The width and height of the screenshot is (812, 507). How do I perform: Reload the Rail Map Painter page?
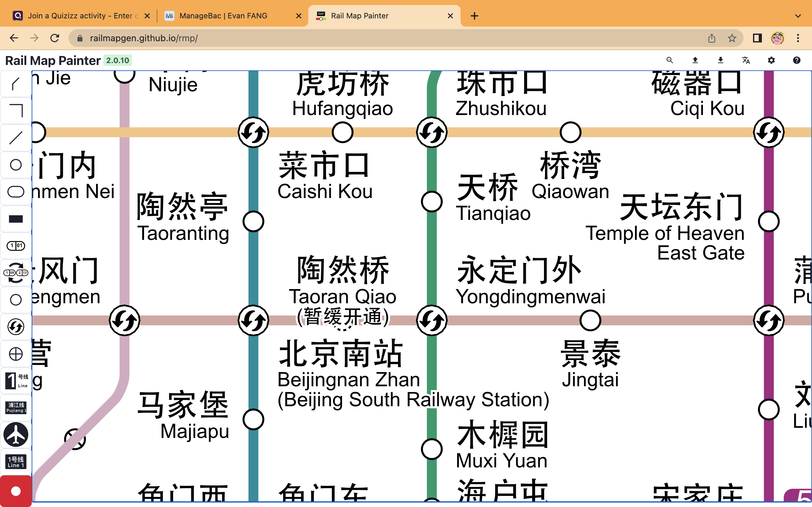[x=55, y=38]
